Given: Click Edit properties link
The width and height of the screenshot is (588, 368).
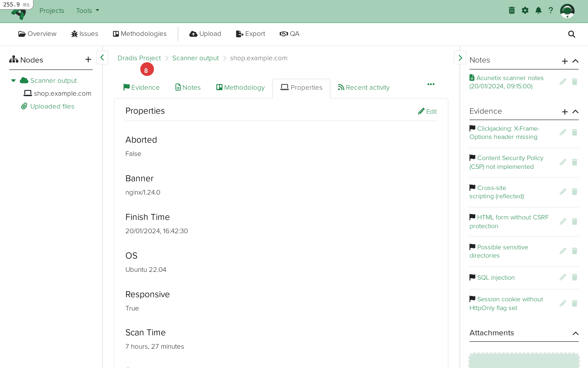Looking at the screenshot, I should click(427, 112).
